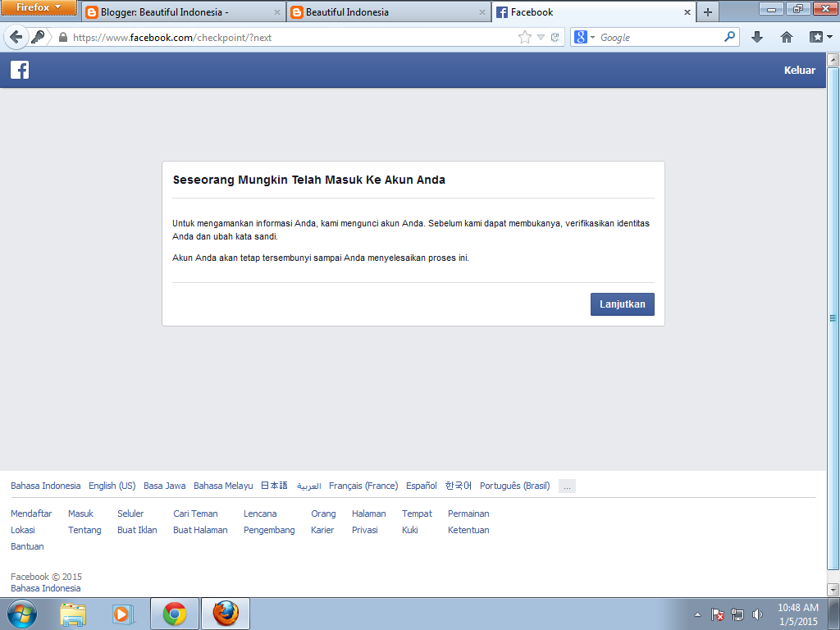Click the Google search engine icon
The width and height of the screenshot is (840, 630).
pos(580,37)
